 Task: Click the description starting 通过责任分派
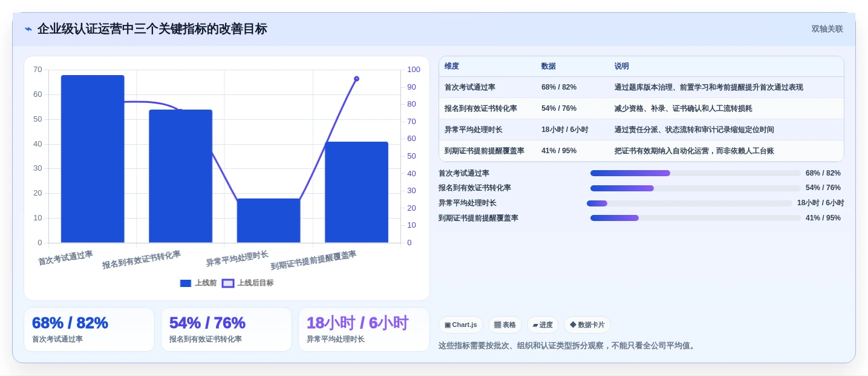(694, 130)
